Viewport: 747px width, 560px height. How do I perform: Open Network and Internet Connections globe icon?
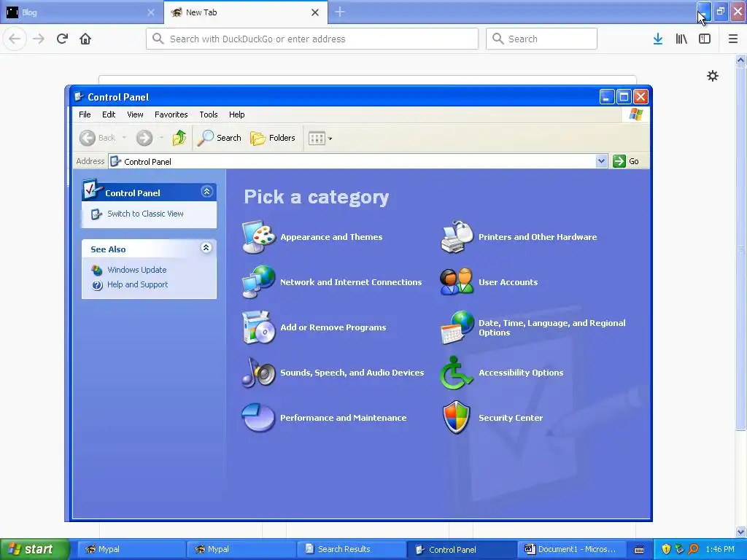[259, 282]
